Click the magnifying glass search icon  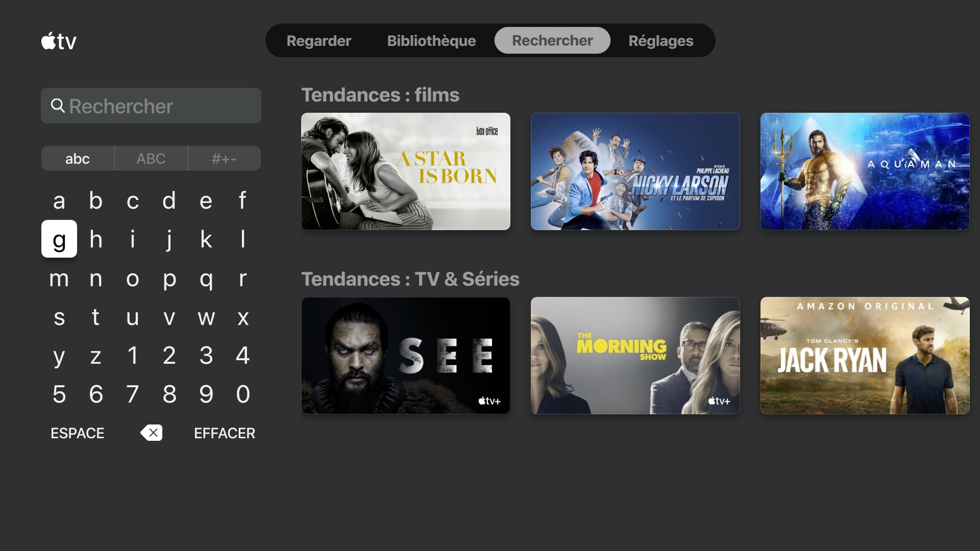pyautogui.click(x=58, y=106)
